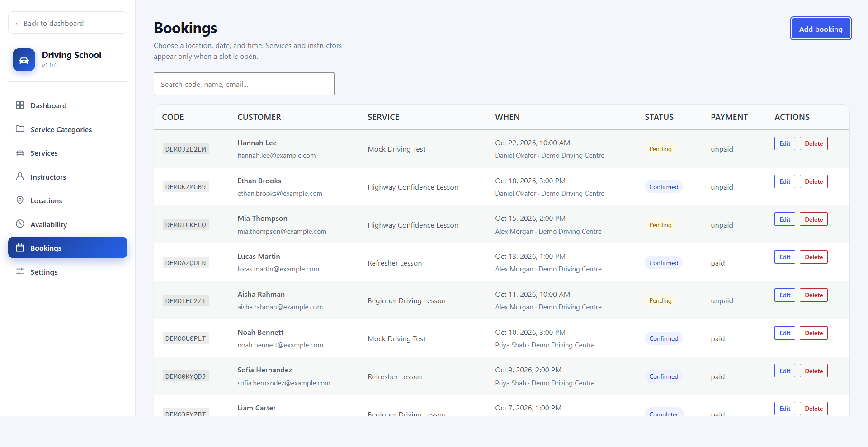Click the Driving School car logo icon
This screenshot has height=447, width=868.
click(24, 60)
